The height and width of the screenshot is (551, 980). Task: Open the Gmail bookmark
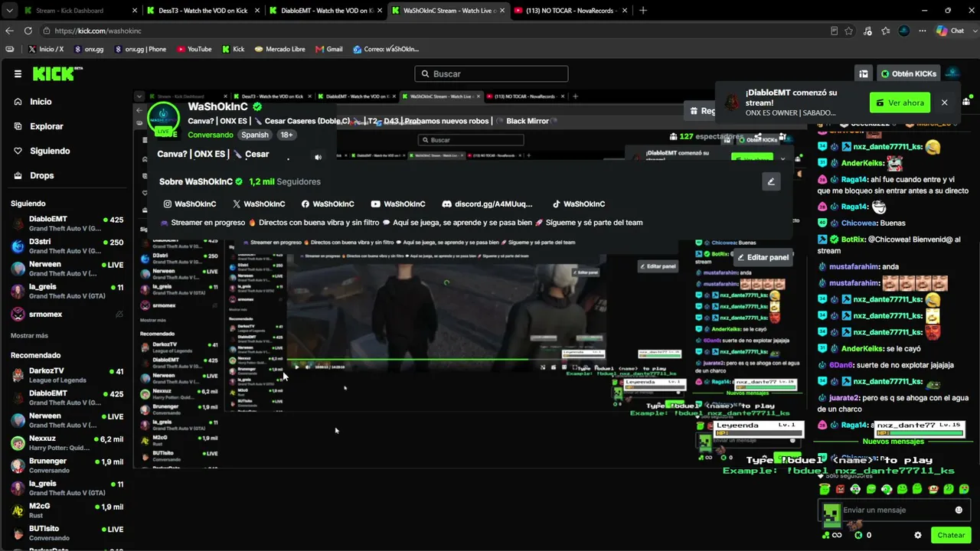pos(328,49)
